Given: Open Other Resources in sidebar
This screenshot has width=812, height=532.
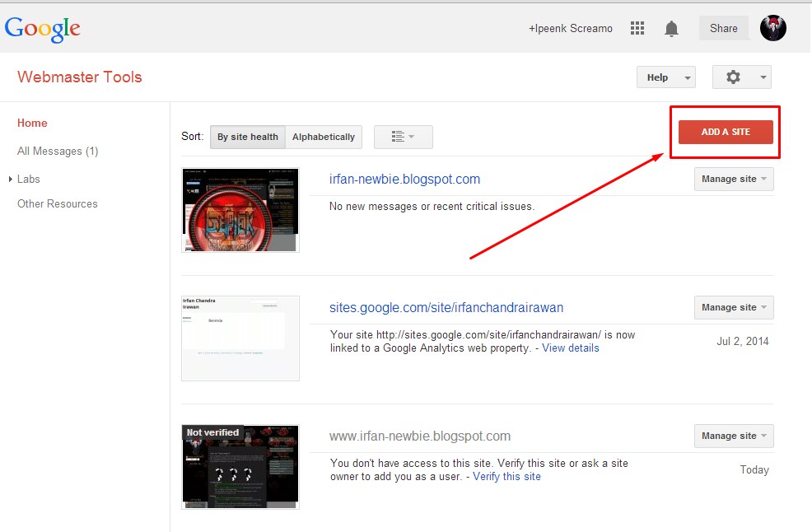Looking at the screenshot, I should pos(57,203).
